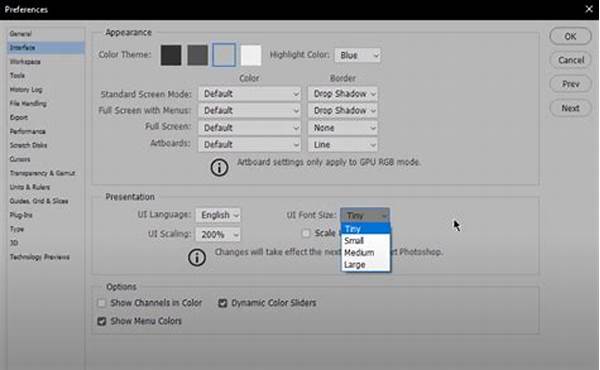Open Full Screen with Menus border dropdown
The image size is (600, 370).
click(343, 111)
